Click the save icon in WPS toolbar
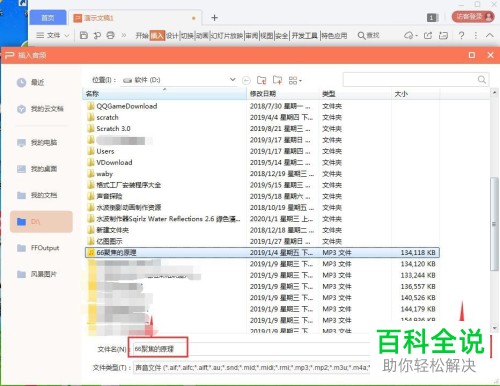Viewport: 500px width, 386px height. pyautogui.click(x=84, y=35)
